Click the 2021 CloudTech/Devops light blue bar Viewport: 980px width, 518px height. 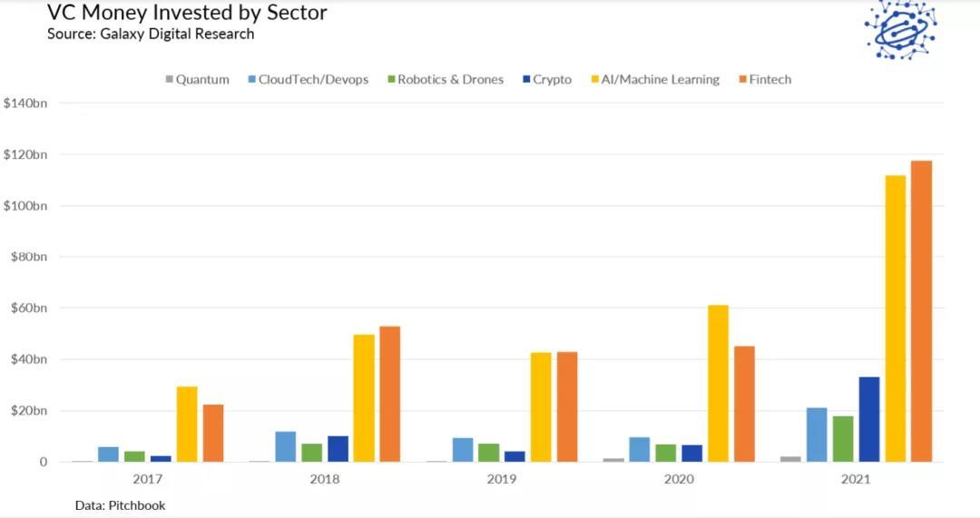point(817,435)
